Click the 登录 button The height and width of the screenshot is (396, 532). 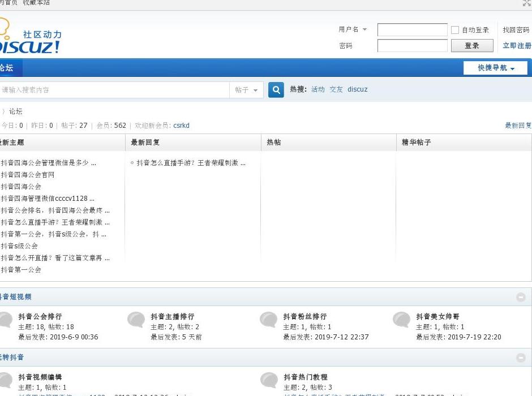coord(472,45)
